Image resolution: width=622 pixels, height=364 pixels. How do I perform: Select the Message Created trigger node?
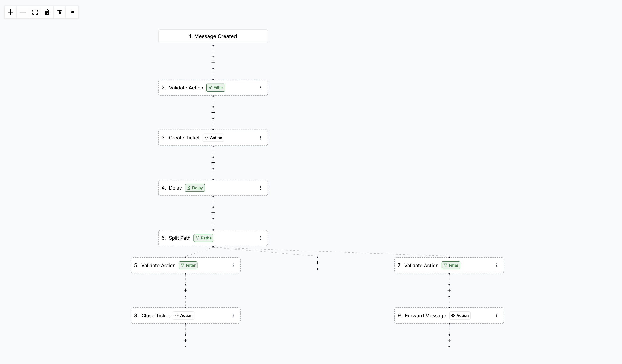point(213,36)
